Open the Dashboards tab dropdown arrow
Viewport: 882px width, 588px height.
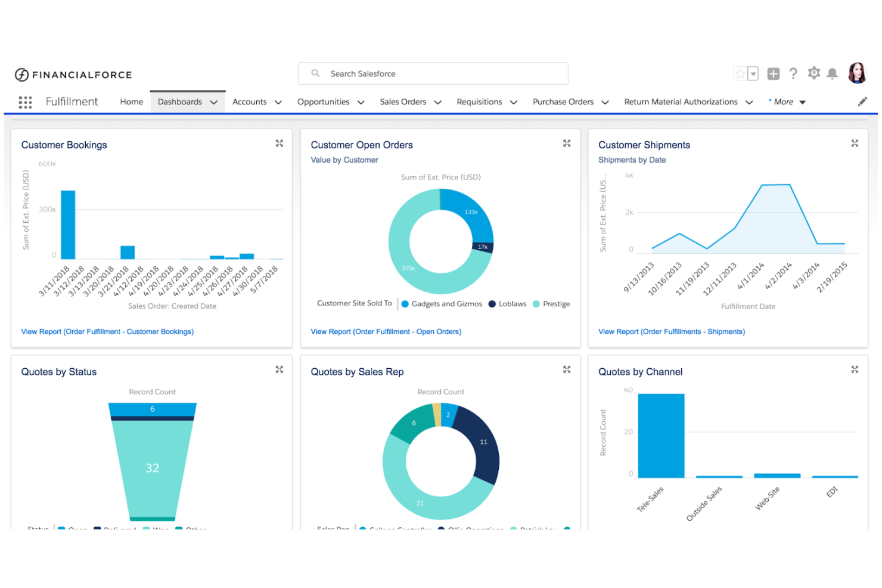(214, 101)
